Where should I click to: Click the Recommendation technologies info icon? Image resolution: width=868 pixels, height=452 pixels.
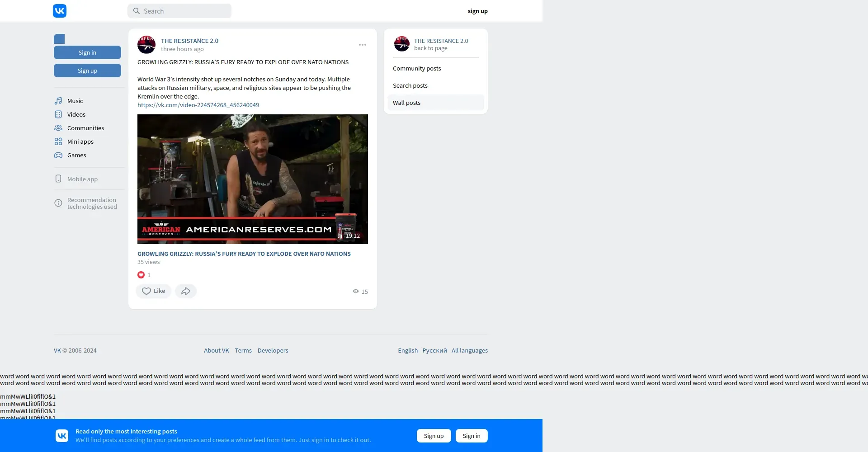click(58, 203)
